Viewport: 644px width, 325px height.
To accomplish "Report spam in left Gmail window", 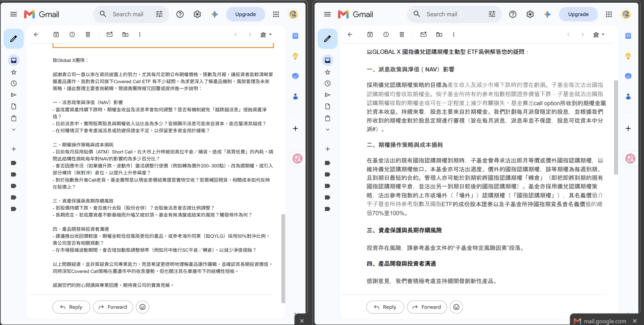I will point(72,34).
